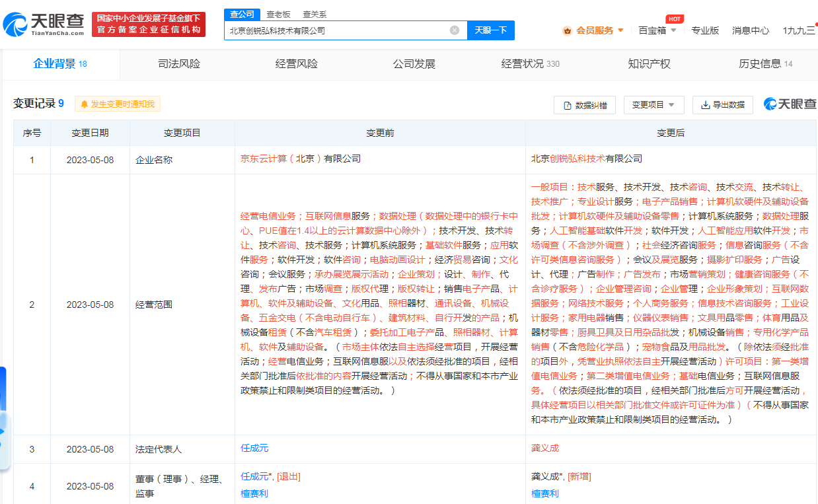
Task: Click the 变更项目 column header
Action: (x=182, y=133)
